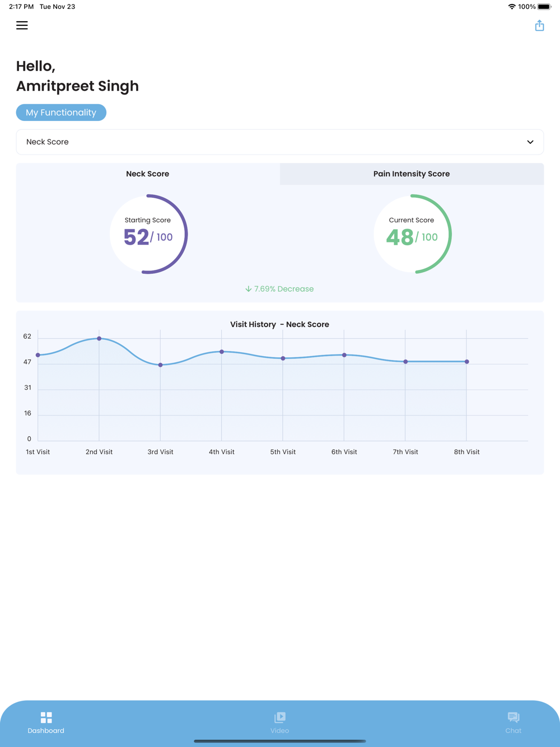Open the Chat bubble icon
The height and width of the screenshot is (747, 560).
pyautogui.click(x=513, y=717)
